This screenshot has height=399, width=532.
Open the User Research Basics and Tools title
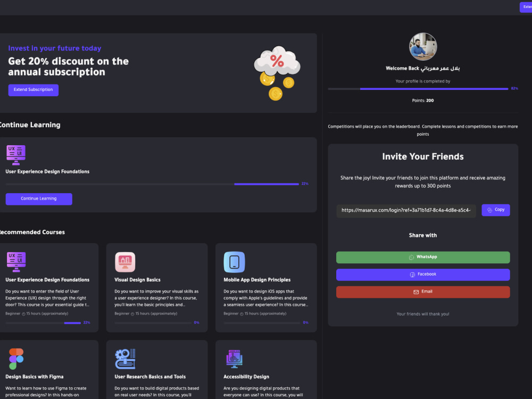click(150, 377)
